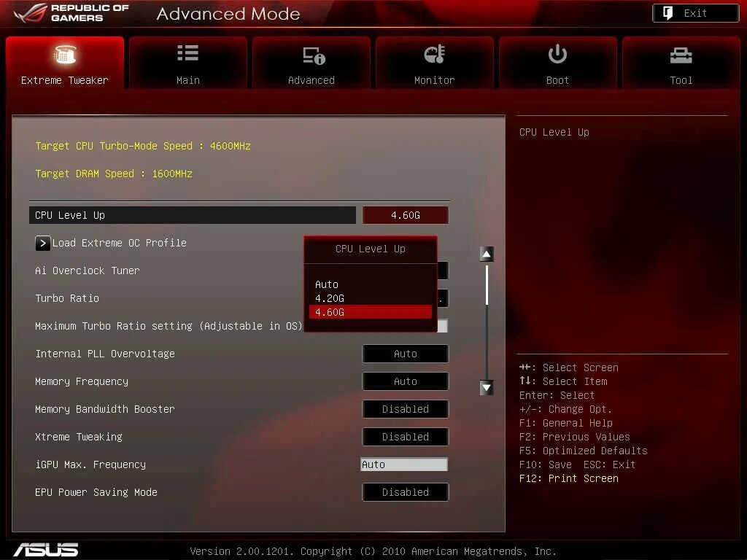Change Memory Bandwidth Booster Disabled value
Viewport: 747px width, 560px height.
406,409
